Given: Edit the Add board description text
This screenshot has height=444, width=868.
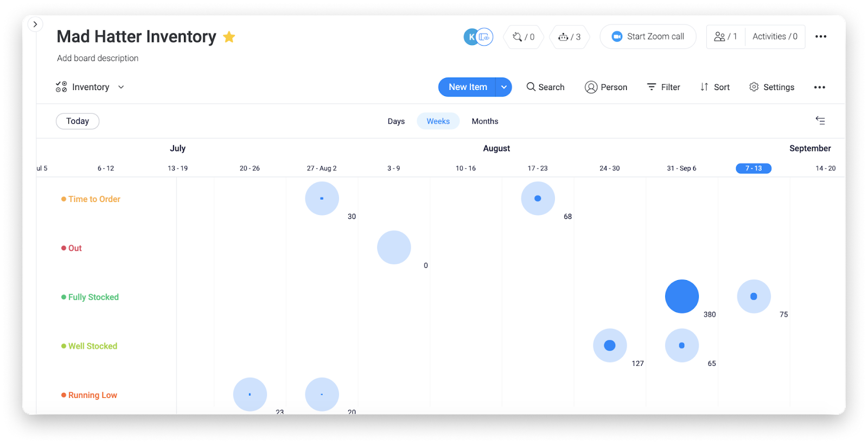Looking at the screenshot, I should click(98, 58).
